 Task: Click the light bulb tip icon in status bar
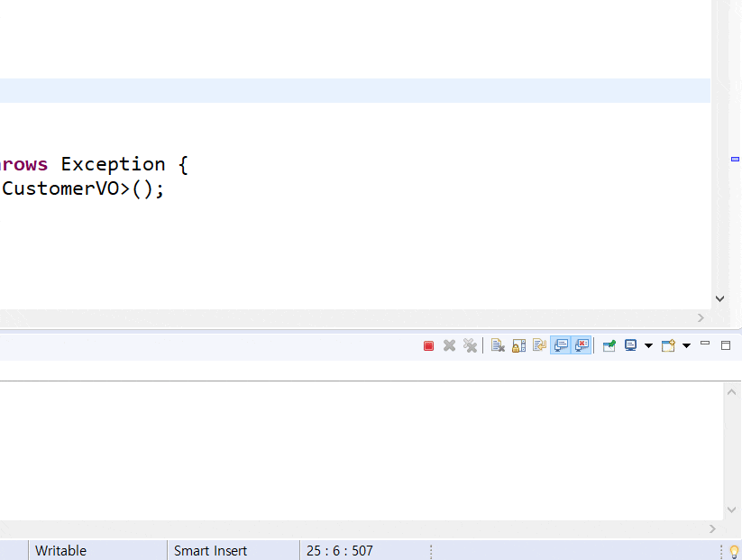(735, 552)
